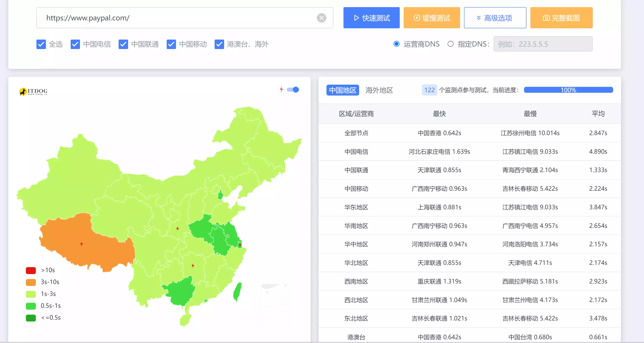Click the custom DNS input field

coord(543,44)
